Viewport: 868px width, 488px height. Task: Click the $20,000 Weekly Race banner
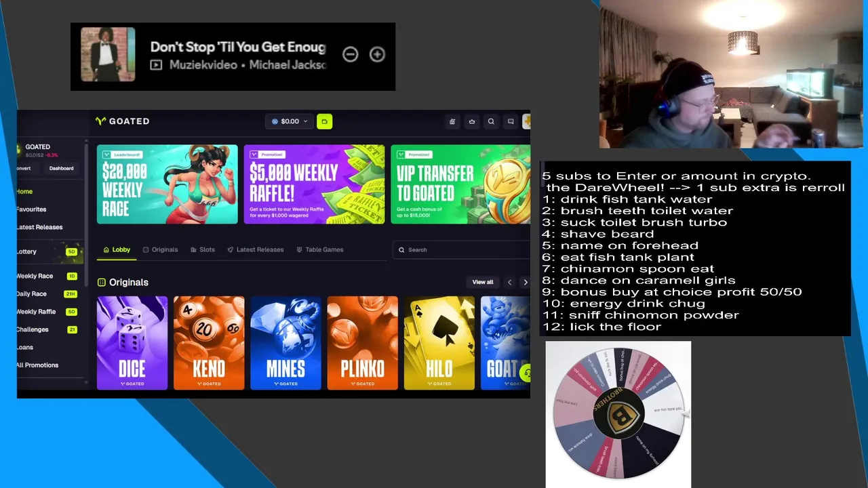click(x=167, y=184)
